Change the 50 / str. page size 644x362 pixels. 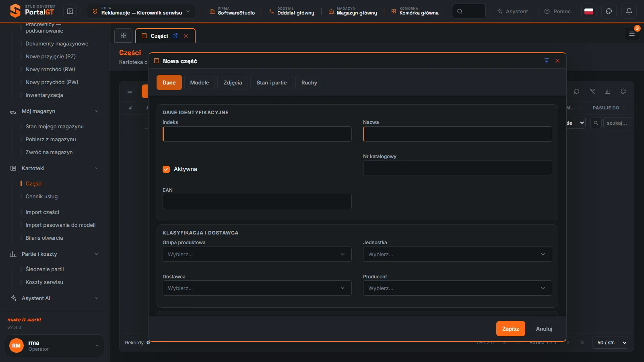[610, 343]
